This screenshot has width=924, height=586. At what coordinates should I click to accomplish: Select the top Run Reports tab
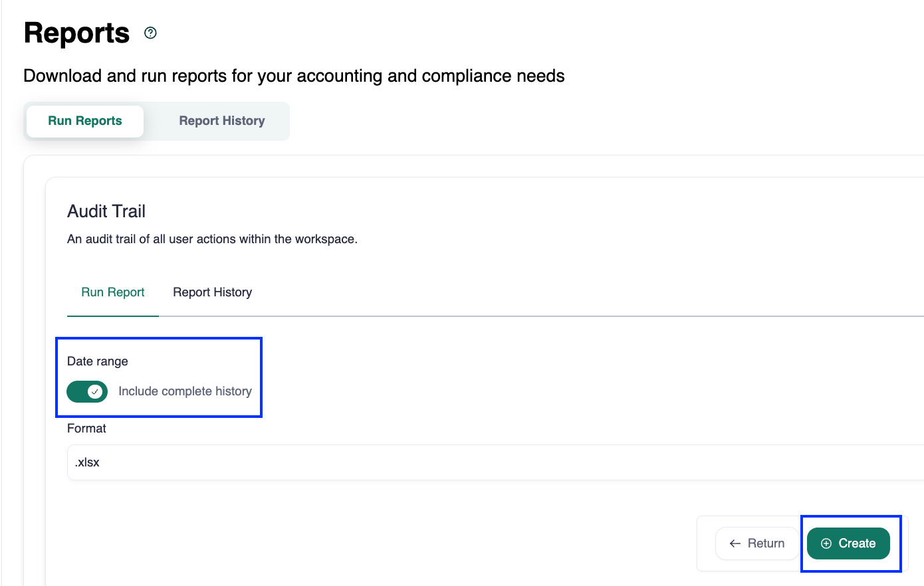pos(85,121)
